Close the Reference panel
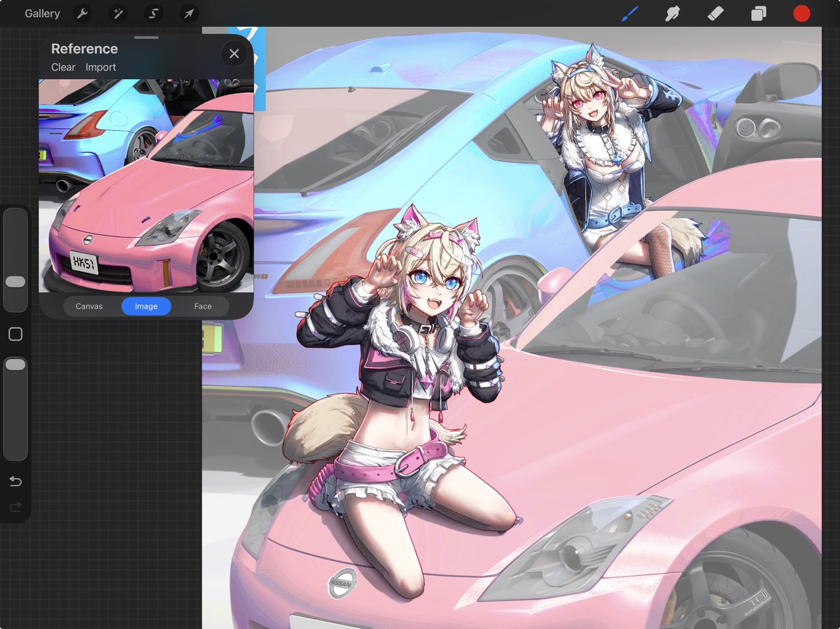 (234, 54)
